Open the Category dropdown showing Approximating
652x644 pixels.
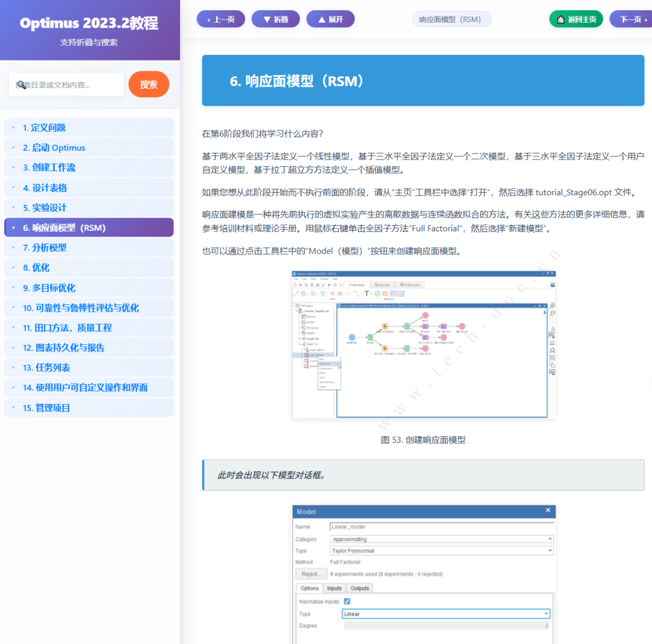tap(441, 539)
